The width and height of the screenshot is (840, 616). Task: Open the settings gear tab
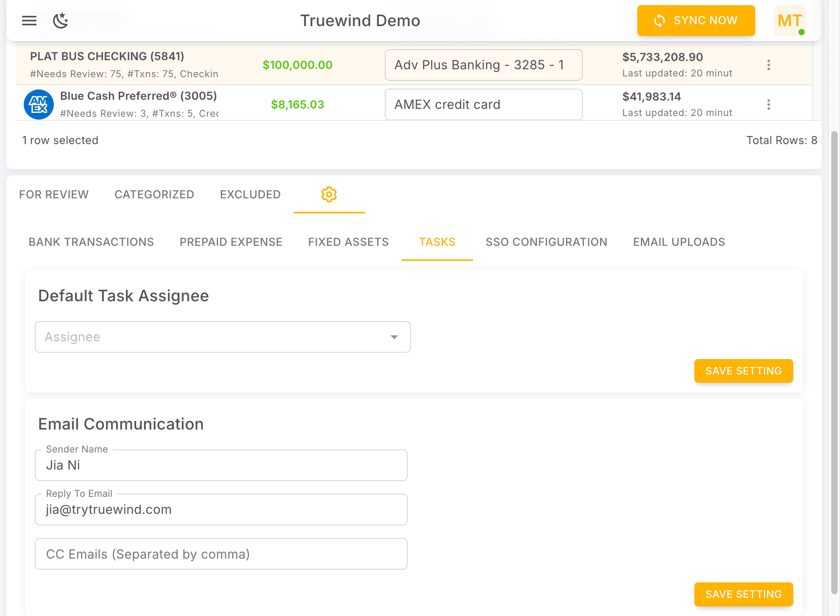click(x=329, y=194)
